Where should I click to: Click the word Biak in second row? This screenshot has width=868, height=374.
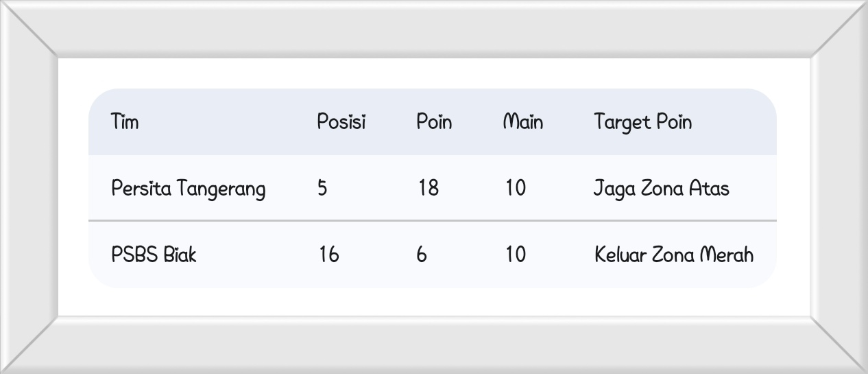180,255
